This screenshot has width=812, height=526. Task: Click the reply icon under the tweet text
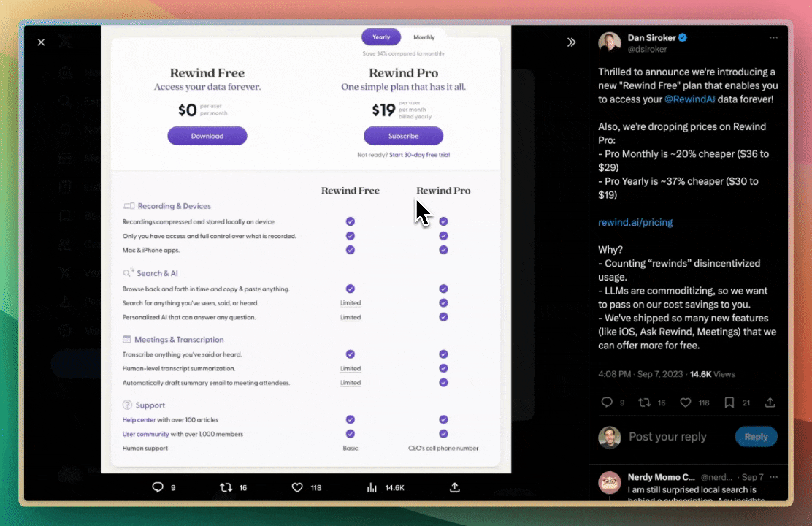[607, 403]
